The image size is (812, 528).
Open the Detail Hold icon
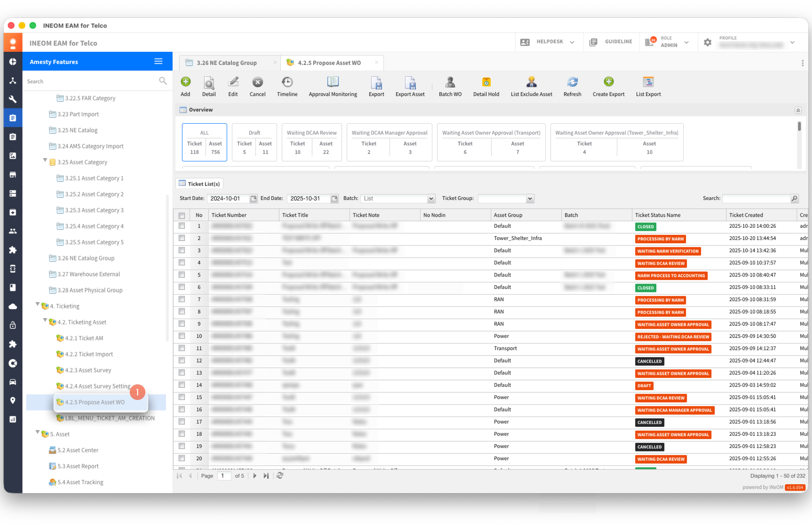click(x=486, y=82)
